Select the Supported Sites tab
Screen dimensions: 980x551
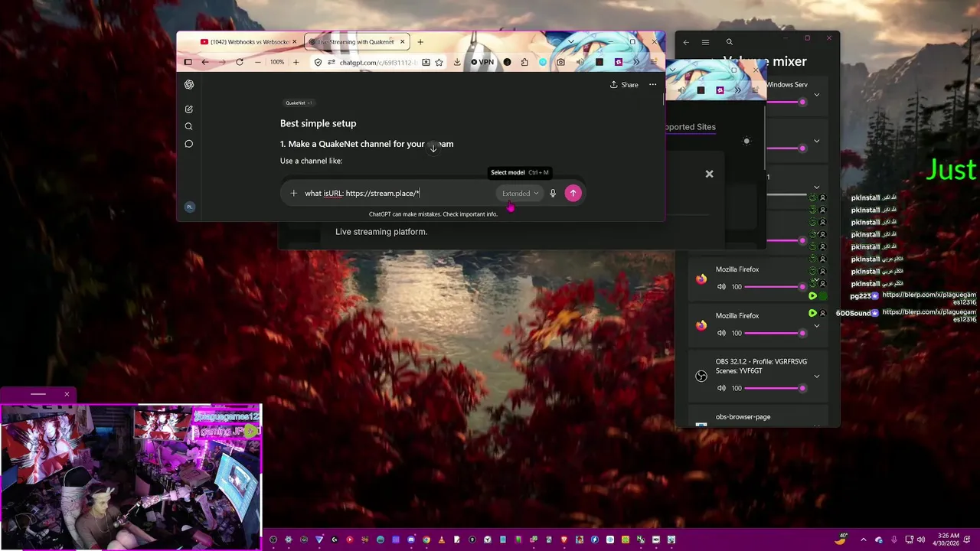tap(690, 127)
